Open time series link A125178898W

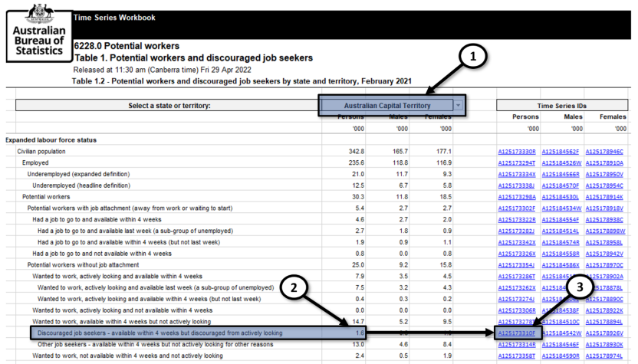(x=606, y=231)
